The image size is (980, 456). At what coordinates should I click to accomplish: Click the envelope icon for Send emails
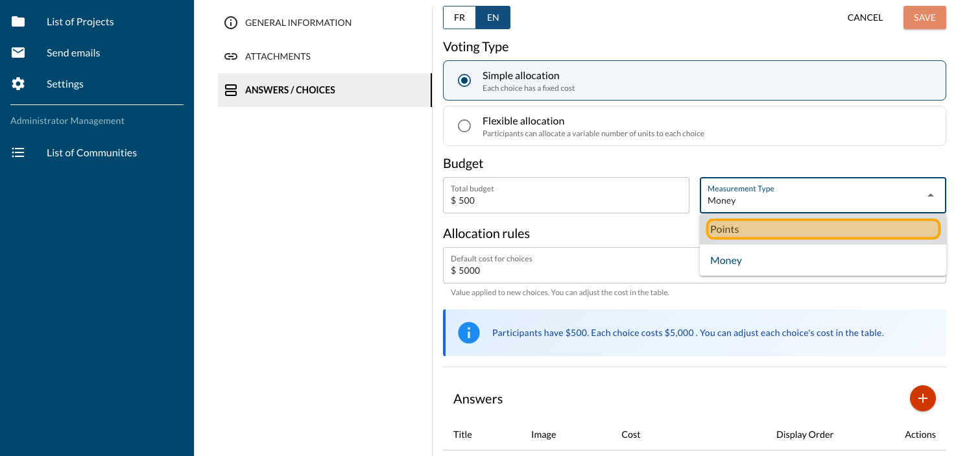pos(18,53)
